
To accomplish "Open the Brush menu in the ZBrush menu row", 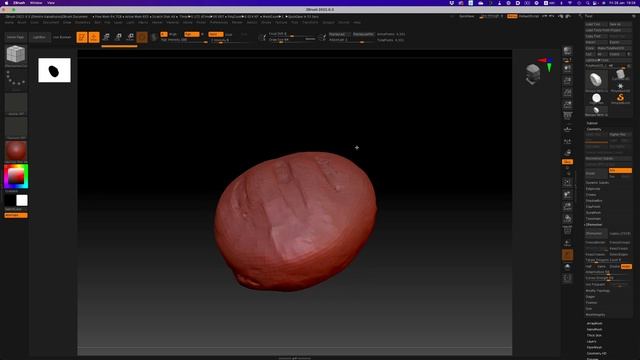I will click(22, 22).
